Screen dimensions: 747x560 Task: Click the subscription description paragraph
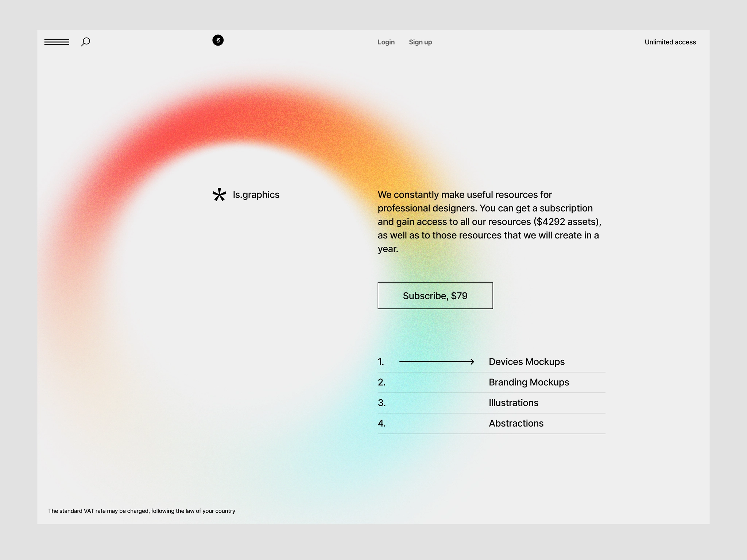click(x=489, y=221)
